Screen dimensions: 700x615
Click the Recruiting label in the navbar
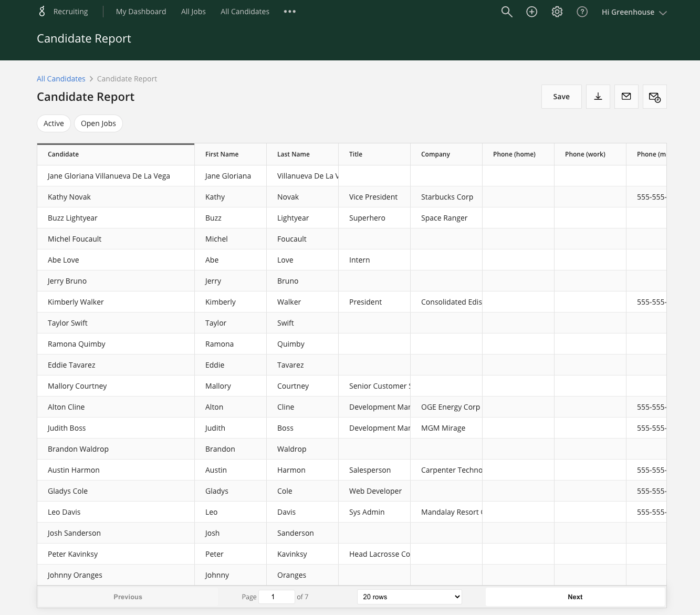[x=71, y=12]
